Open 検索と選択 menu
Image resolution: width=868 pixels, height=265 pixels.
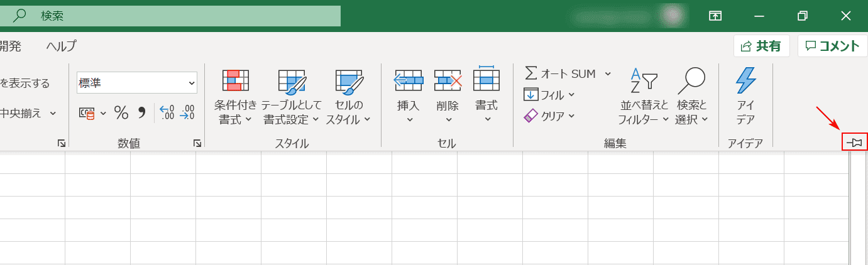691,97
